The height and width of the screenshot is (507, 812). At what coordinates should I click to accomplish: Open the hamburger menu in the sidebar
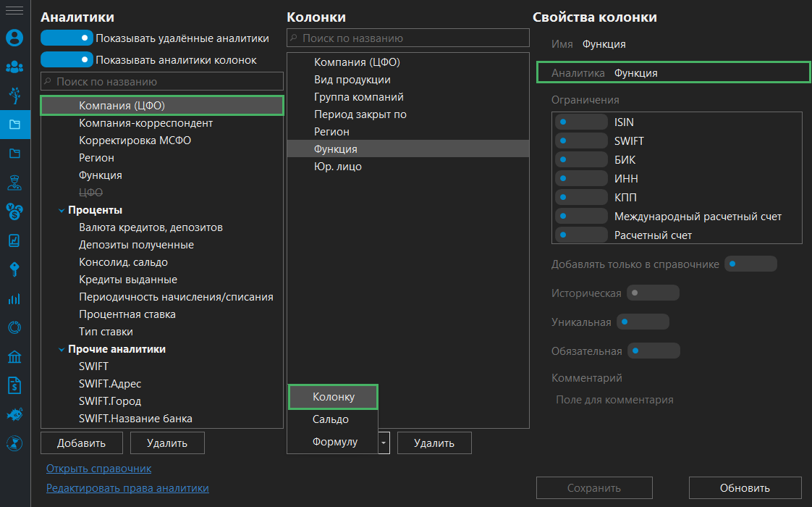(x=14, y=11)
